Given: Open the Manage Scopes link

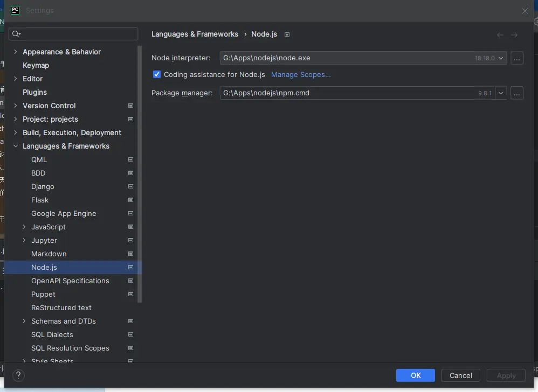Looking at the screenshot, I should pyautogui.click(x=301, y=74).
